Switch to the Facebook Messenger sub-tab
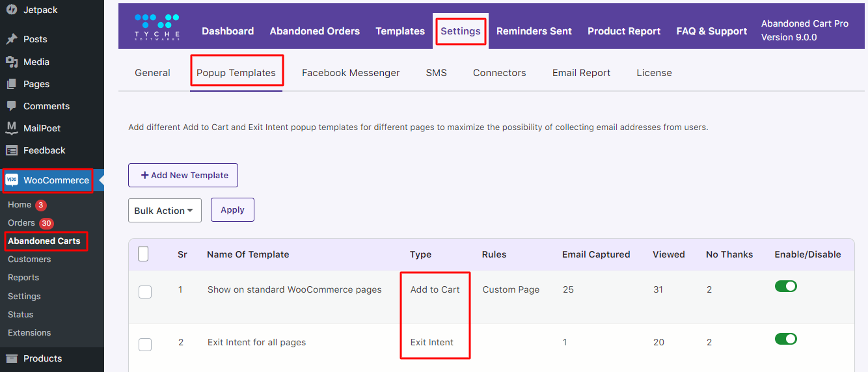The height and width of the screenshot is (372, 868). pos(351,73)
